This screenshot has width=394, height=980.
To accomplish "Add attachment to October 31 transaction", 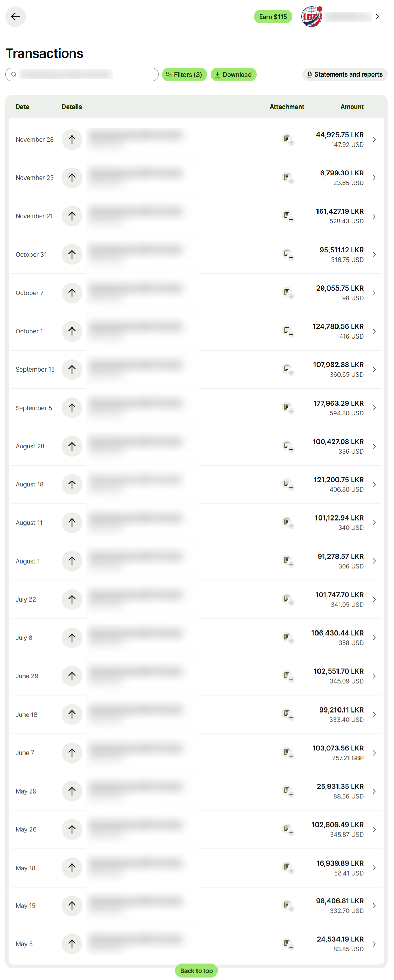I will click(288, 254).
